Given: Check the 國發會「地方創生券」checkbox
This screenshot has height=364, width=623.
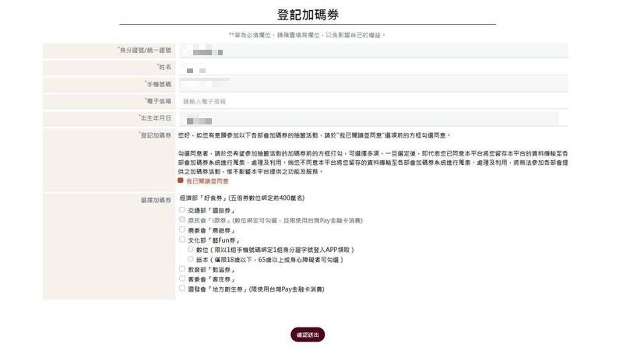Looking at the screenshot, I should click(x=182, y=289).
